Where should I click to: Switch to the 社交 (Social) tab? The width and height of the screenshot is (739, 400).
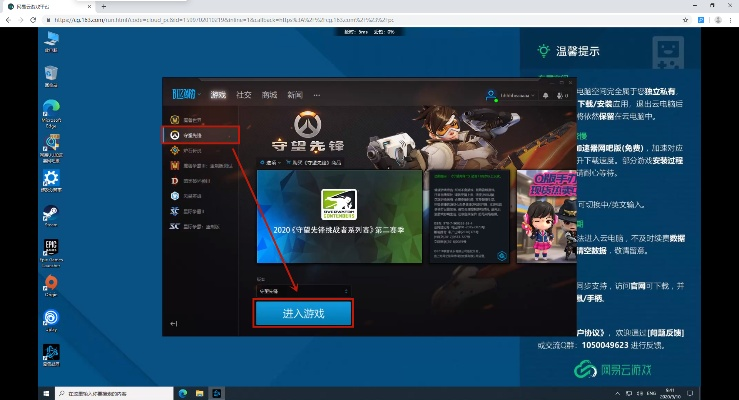(x=244, y=95)
